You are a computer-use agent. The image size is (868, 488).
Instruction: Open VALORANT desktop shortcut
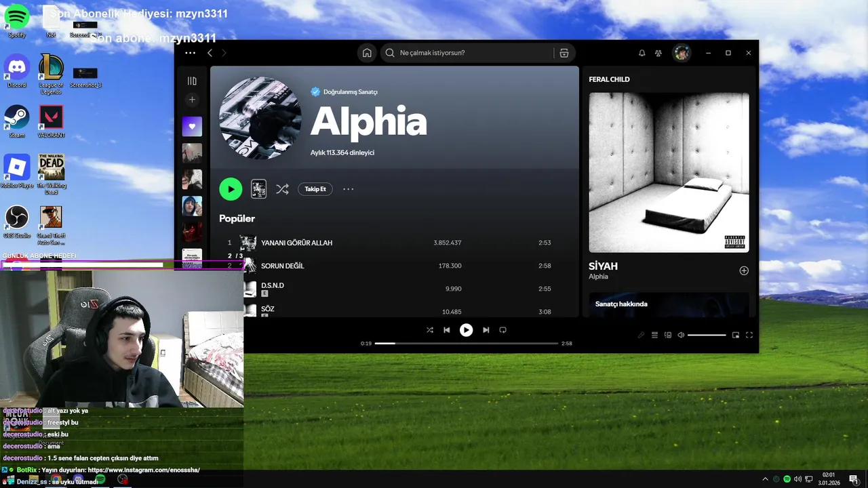click(51, 121)
